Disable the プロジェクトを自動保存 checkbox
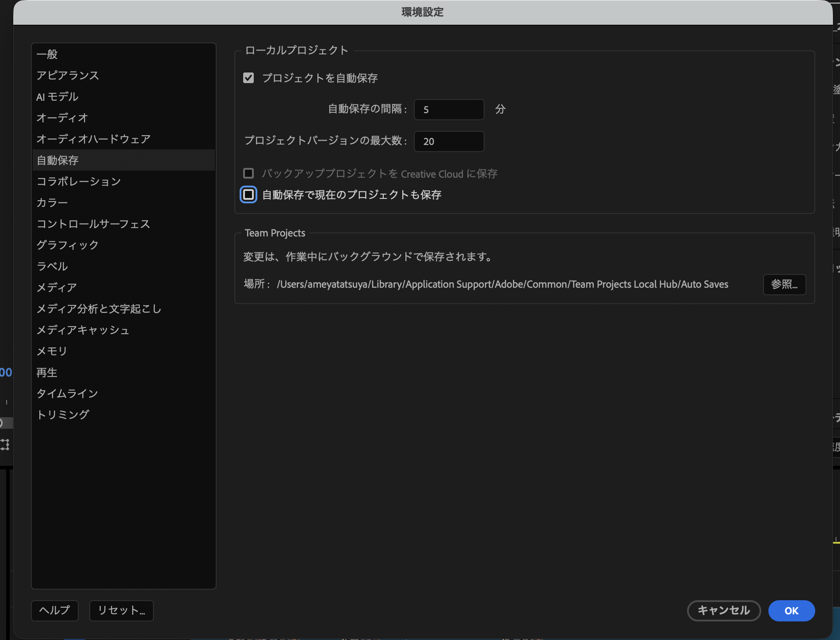The height and width of the screenshot is (640, 840). coord(248,78)
